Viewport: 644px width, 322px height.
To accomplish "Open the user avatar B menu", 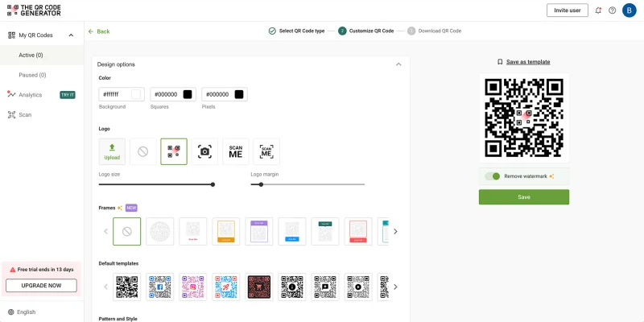I will pyautogui.click(x=630, y=10).
